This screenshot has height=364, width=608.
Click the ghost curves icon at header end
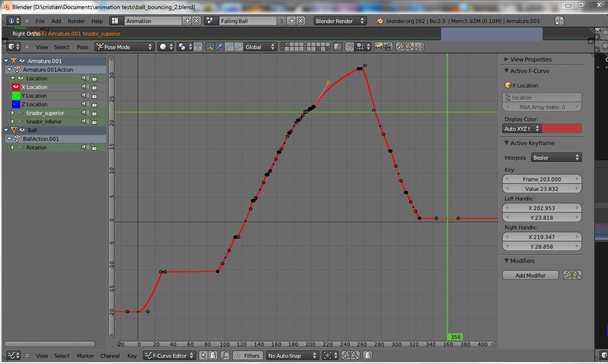tap(367, 355)
